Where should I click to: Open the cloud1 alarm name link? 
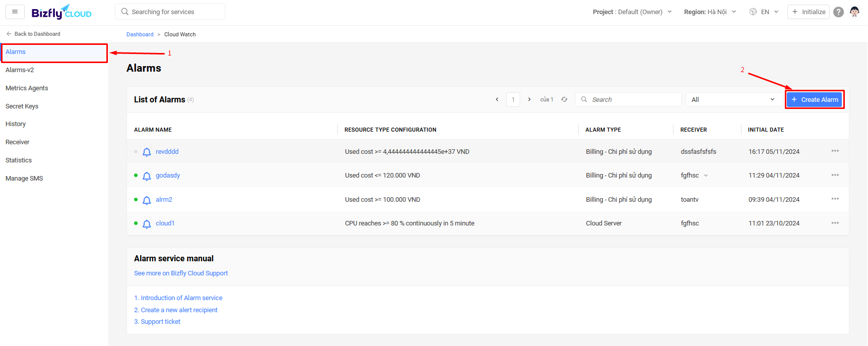[165, 223]
